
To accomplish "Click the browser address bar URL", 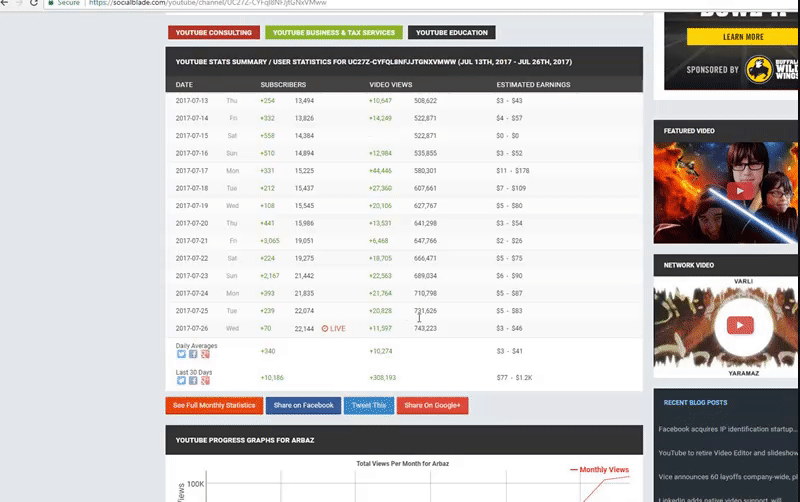I will [208, 3].
